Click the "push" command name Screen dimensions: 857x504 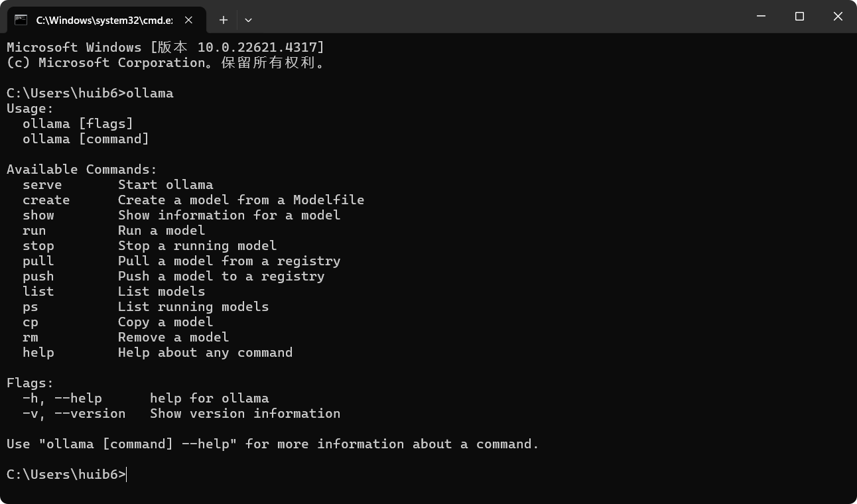coord(38,277)
